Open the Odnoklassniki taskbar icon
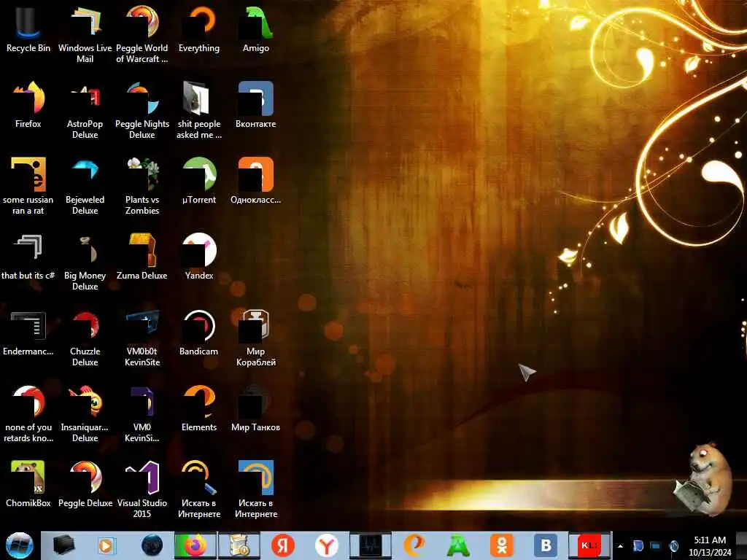The image size is (747, 560). 502,545
